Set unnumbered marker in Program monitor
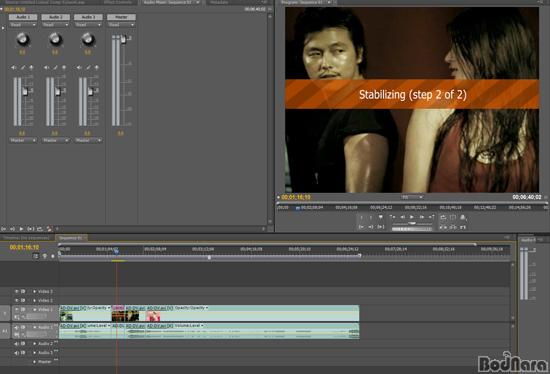This screenshot has height=374, width=550. tap(381, 217)
